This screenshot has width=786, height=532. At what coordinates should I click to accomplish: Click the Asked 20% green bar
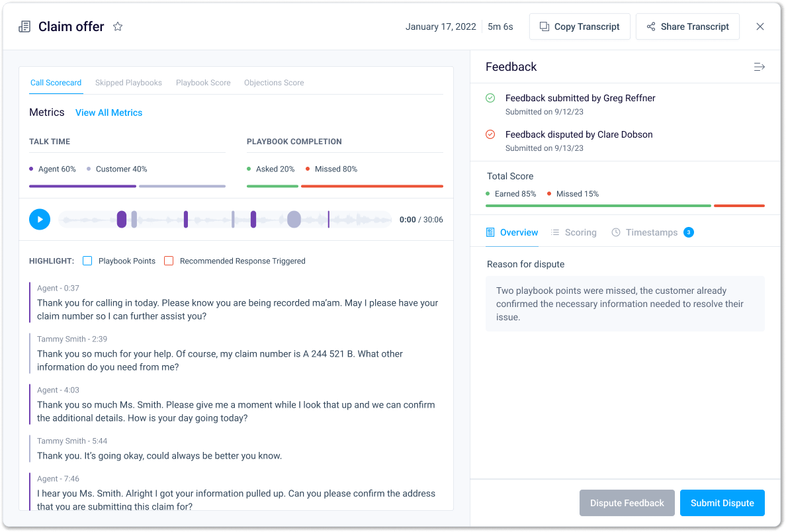(272, 186)
